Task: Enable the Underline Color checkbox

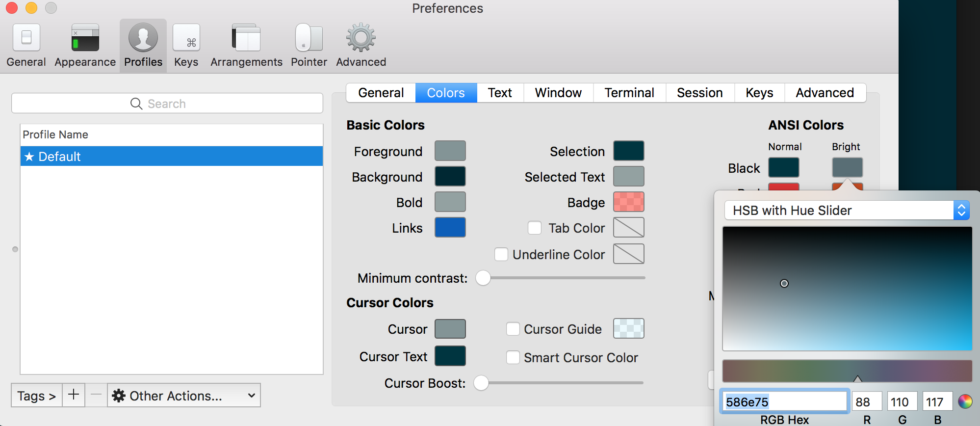Action: click(501, 254)
